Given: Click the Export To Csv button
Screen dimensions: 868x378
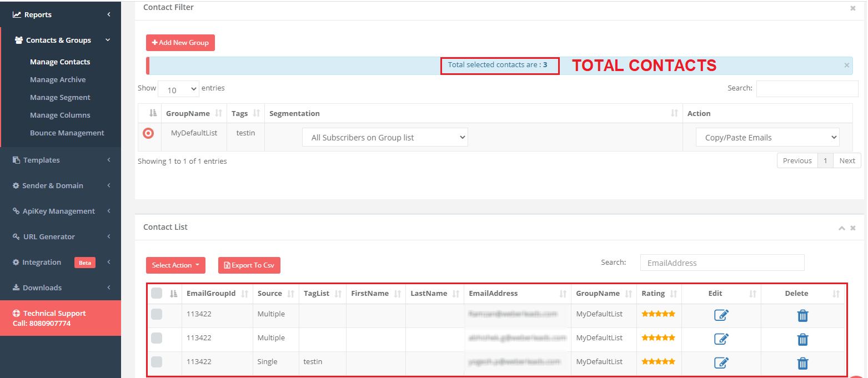Looking at the screenshot, I should tap(249, 265).
